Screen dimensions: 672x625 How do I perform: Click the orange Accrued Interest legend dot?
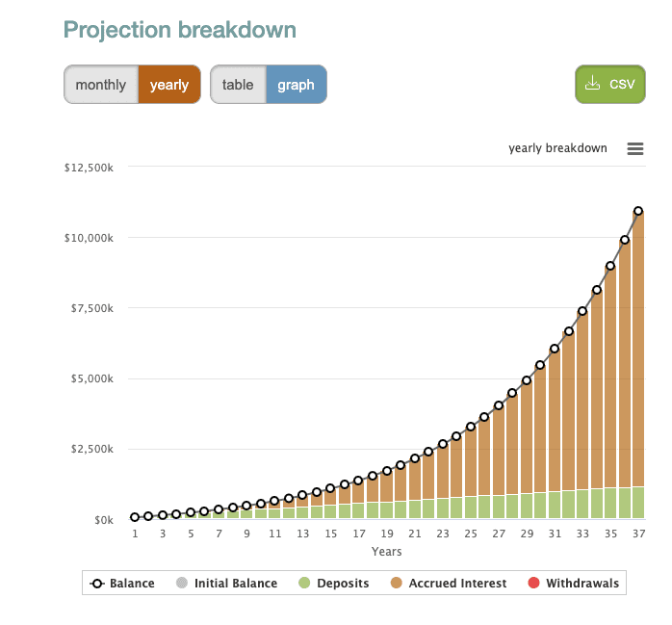[396, 584]
